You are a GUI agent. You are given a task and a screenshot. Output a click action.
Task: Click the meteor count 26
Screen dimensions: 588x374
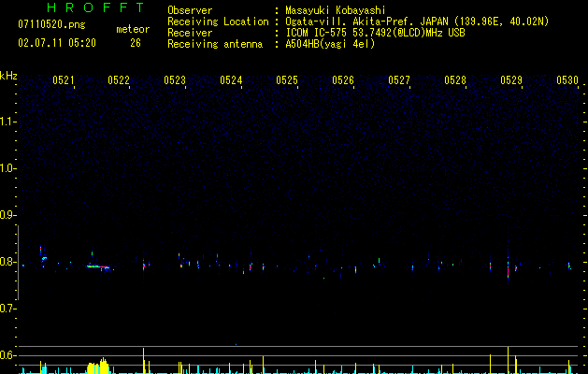[136, 43]
